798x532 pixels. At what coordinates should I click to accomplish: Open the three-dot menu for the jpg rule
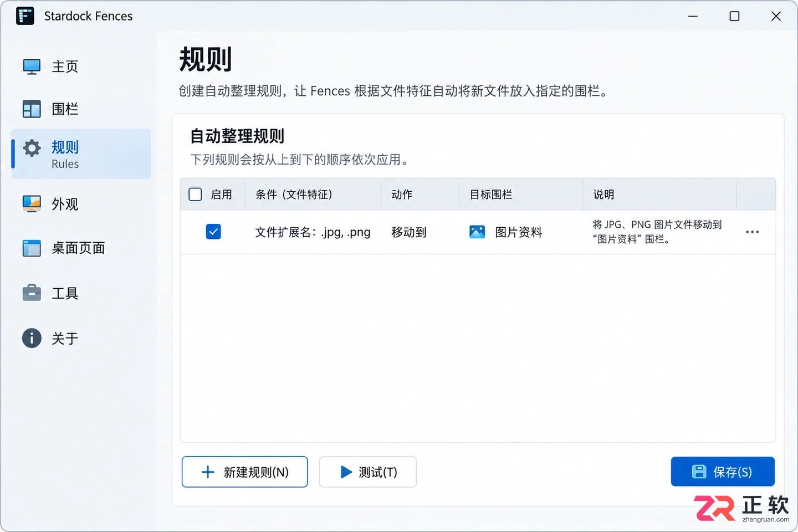click(752, 232)
